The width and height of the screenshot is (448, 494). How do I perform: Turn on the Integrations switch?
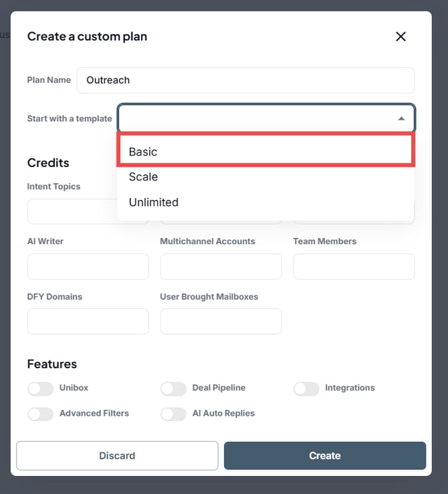tap(306, 388)
